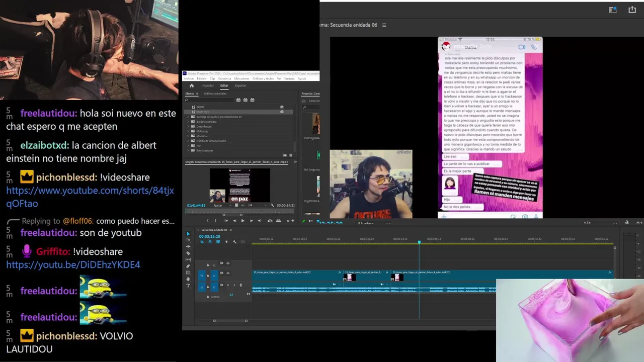Step back one frame in Source monitor

click(x=234, y=221)
